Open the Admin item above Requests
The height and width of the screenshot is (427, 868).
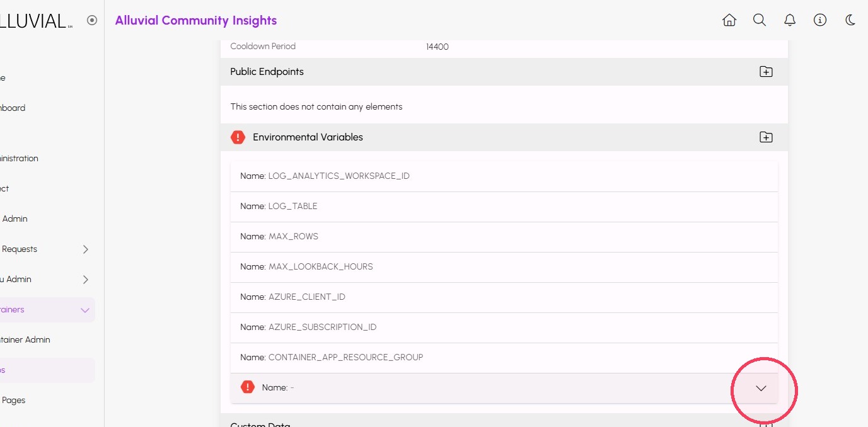pyautogui.click(x=14, y=219)
